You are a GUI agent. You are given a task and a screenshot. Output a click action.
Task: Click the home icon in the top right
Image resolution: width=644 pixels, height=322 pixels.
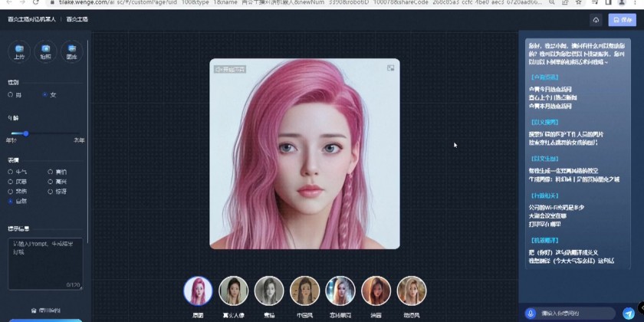click(x=596, y=19)
